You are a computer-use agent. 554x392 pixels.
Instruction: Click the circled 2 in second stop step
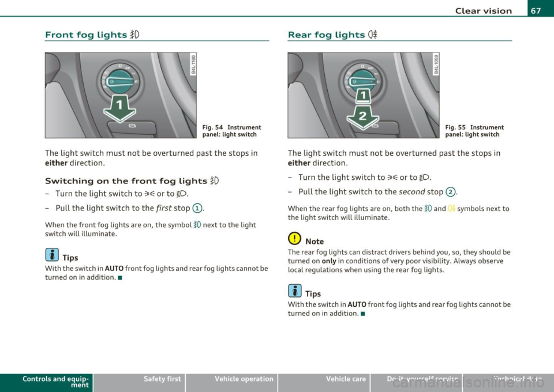click(x=451, y=193)
